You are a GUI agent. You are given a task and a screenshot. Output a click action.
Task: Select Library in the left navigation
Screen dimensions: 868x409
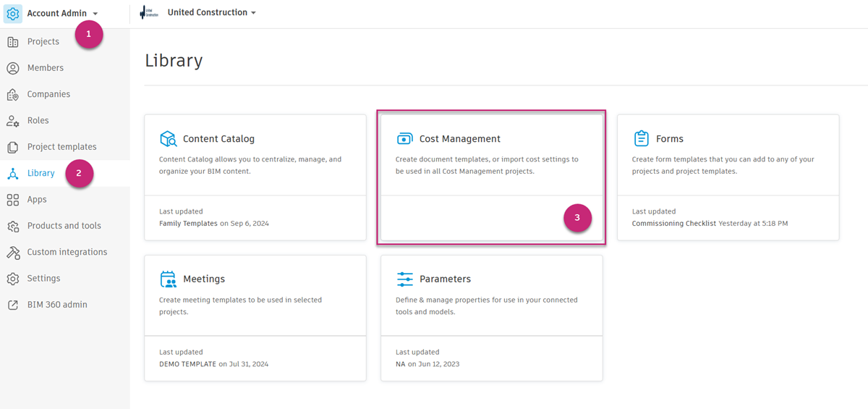pyautogui.click(x=41, y=174)
